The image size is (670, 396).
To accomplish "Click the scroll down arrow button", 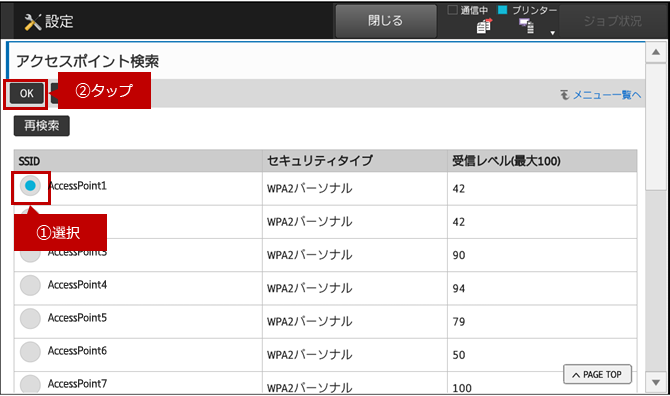I will [x=656, y=382].
